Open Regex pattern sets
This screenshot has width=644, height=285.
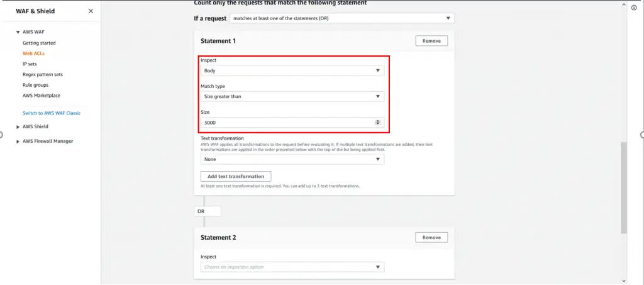click(43, 75)
